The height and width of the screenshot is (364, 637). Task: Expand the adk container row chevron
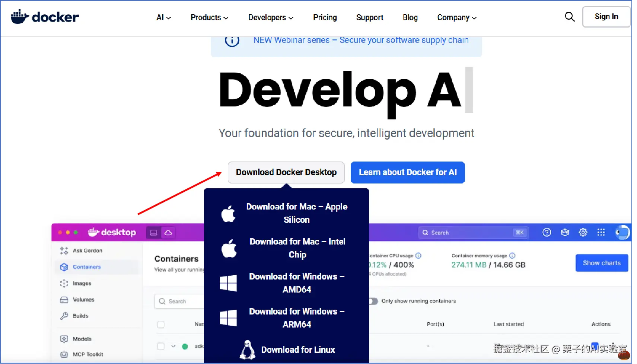pos(173,347)
